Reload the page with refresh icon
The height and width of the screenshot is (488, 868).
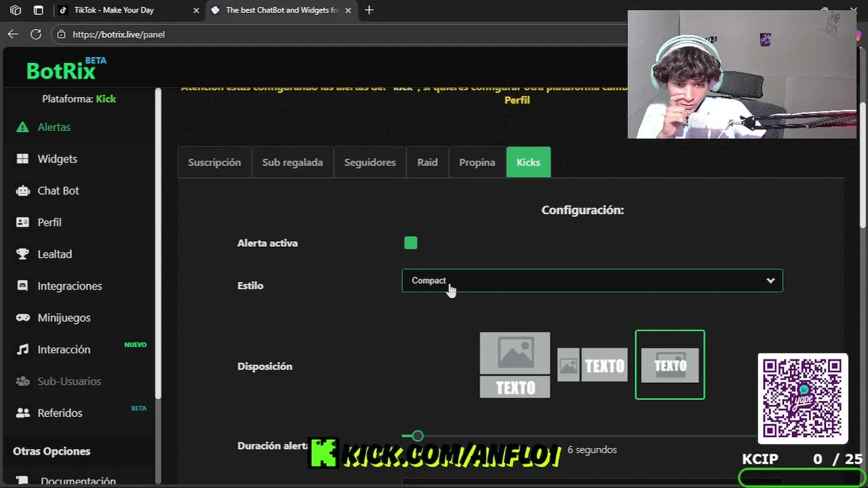36,34
